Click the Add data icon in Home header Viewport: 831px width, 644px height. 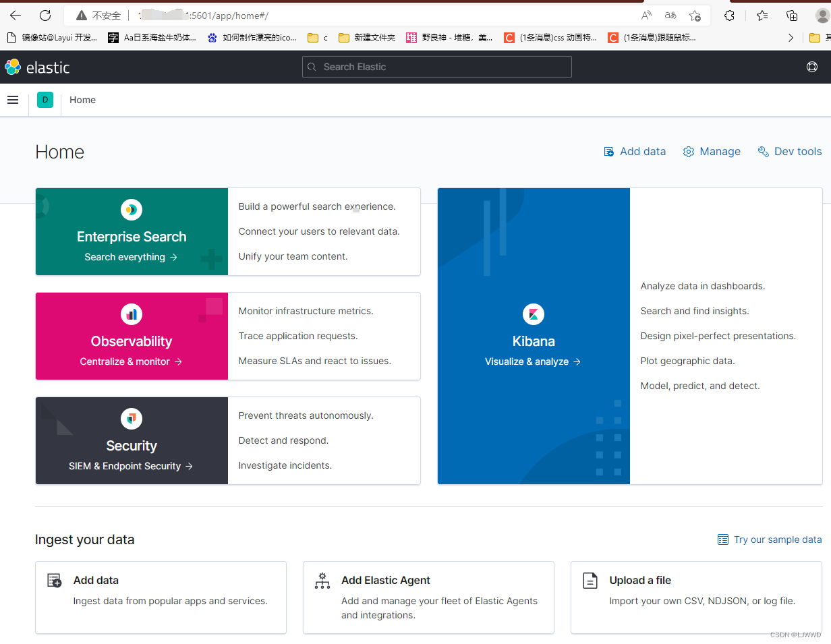point(608,152)
